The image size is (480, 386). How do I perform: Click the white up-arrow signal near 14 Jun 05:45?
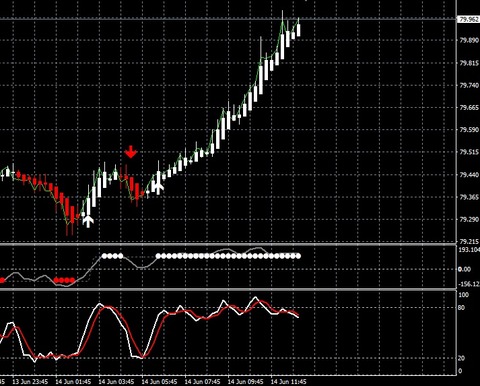159,188
